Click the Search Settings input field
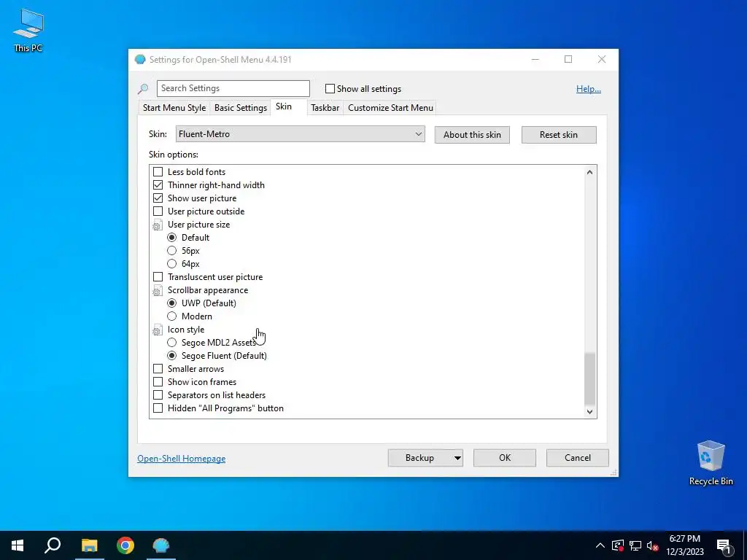Screen dimensions: 747x560 [233, 88]
